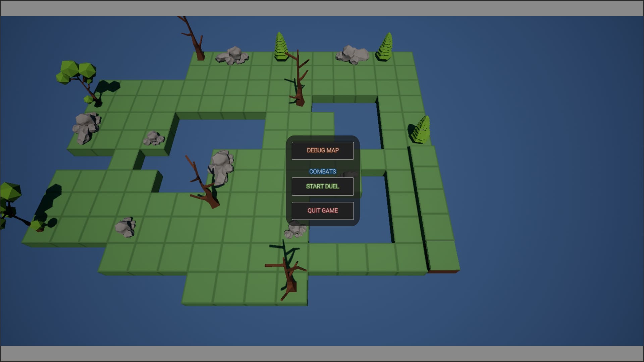Image resolution: width=644 pixels, height=362 pixels.
Task: Select the COMBATS section label
Action: 322,171
